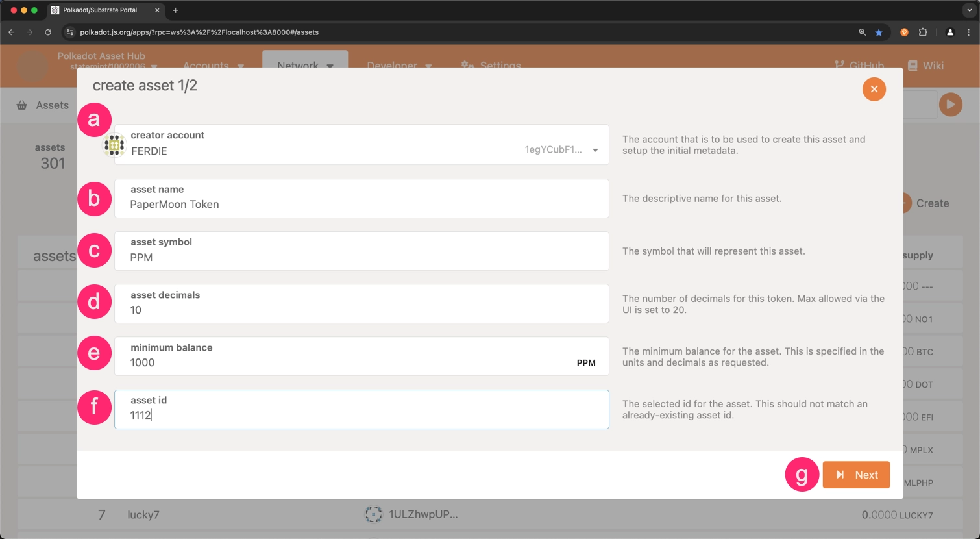Edit the asset name field

361,205
